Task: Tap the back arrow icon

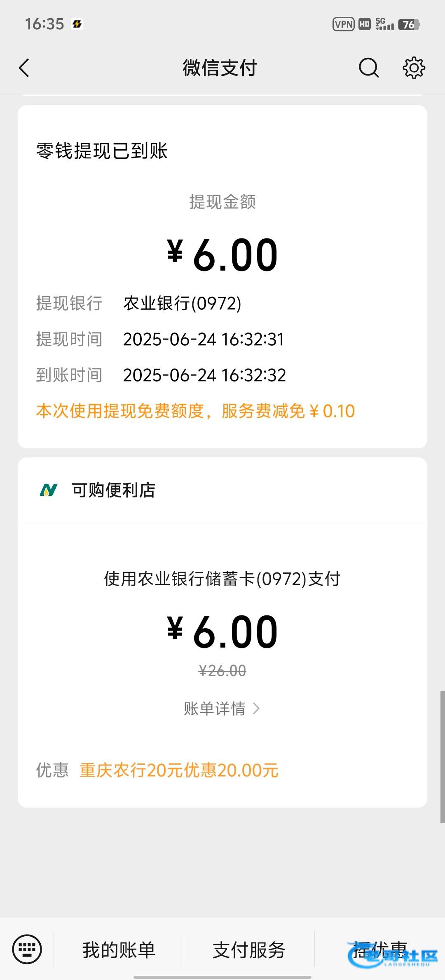Action: 24,68
